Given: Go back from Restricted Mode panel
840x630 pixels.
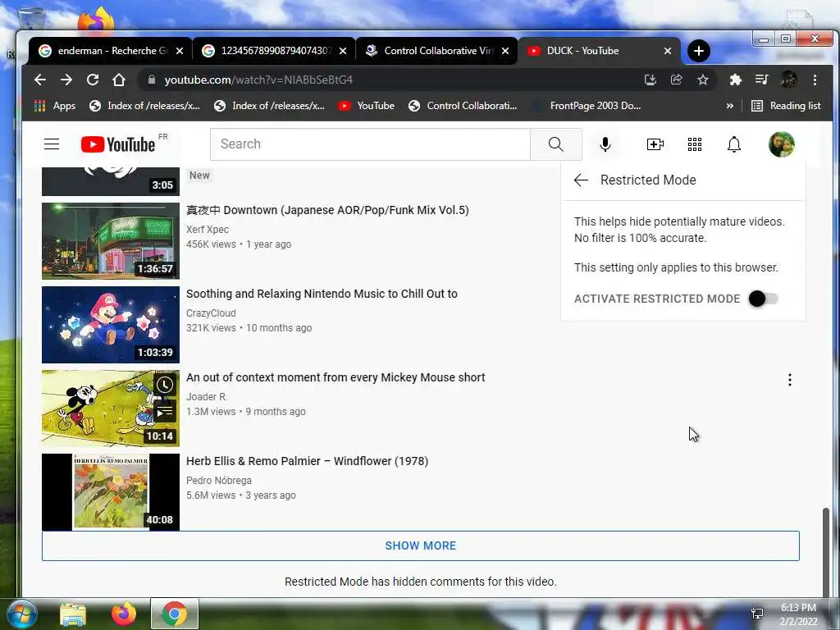Looking at the screenshot, I should (x=582, y=180).
